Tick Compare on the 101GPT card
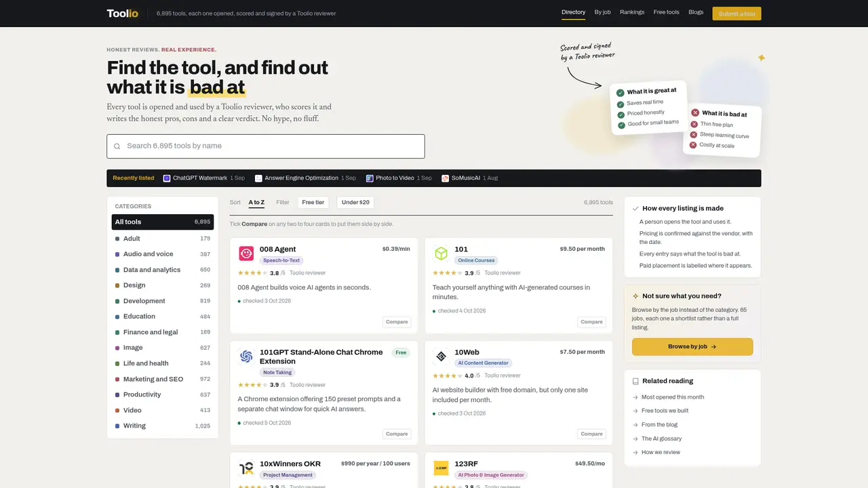This screenshot has height=488, width=868. click(x=397, y=434)
